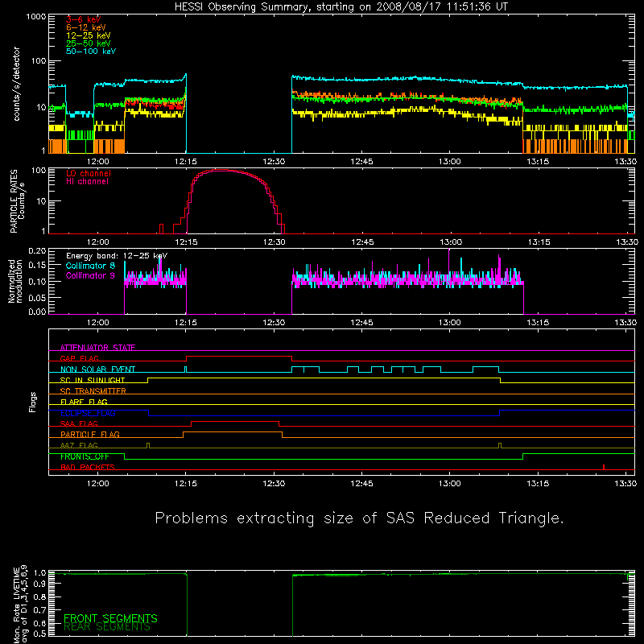Click the 1000 value on the counts axis

pyautogui.click(x=36, y=17)
